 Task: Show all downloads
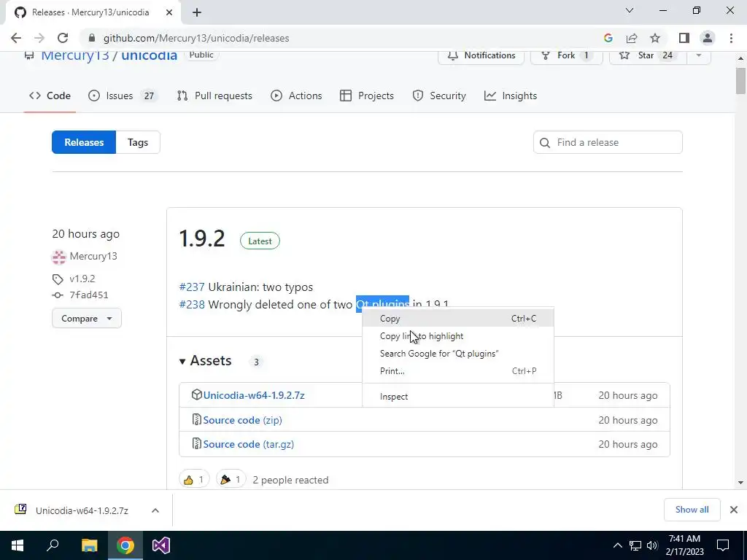tap(692, 510)
